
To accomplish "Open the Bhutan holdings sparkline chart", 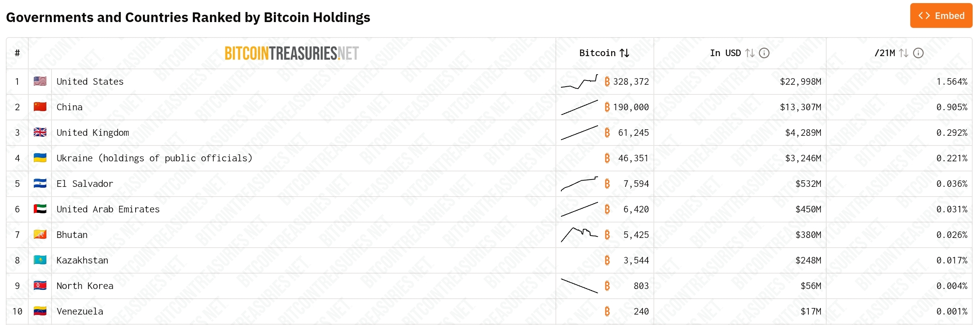I will tap(579, 234).
